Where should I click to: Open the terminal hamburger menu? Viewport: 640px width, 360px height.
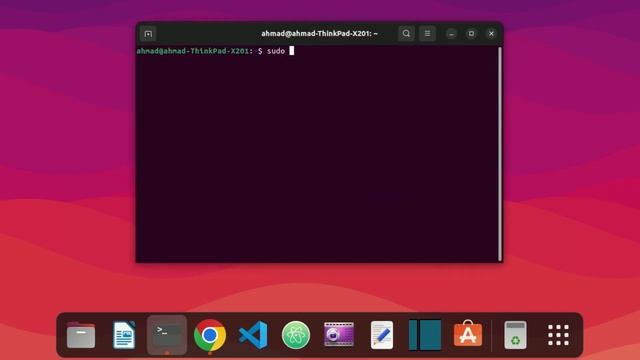point(427,33)
